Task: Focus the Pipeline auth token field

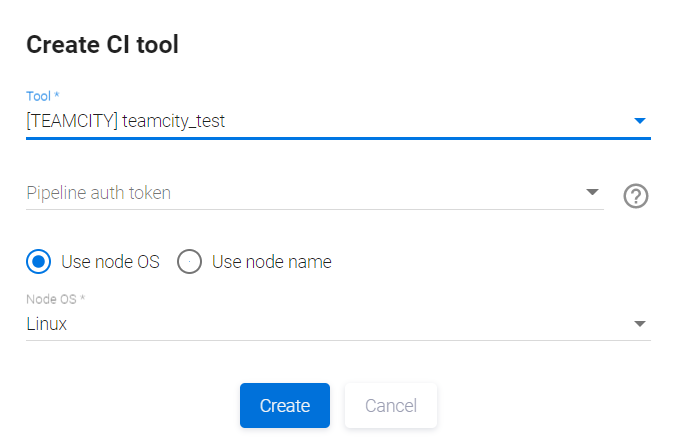Action: point(300,193)
